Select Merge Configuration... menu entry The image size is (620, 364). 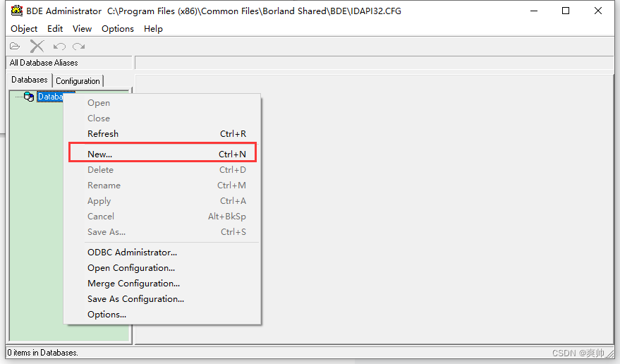(x=162, y=284)
